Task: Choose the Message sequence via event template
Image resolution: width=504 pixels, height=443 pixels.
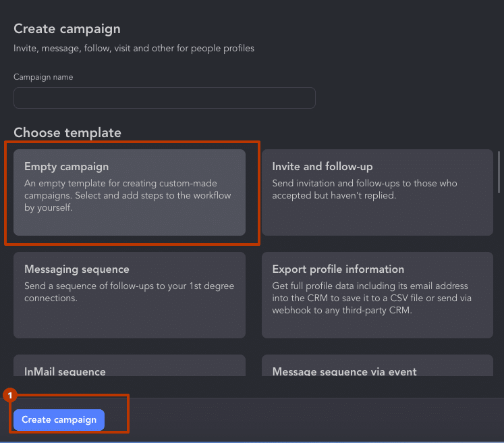Action: pyautogui.click(x=377, y=369)
